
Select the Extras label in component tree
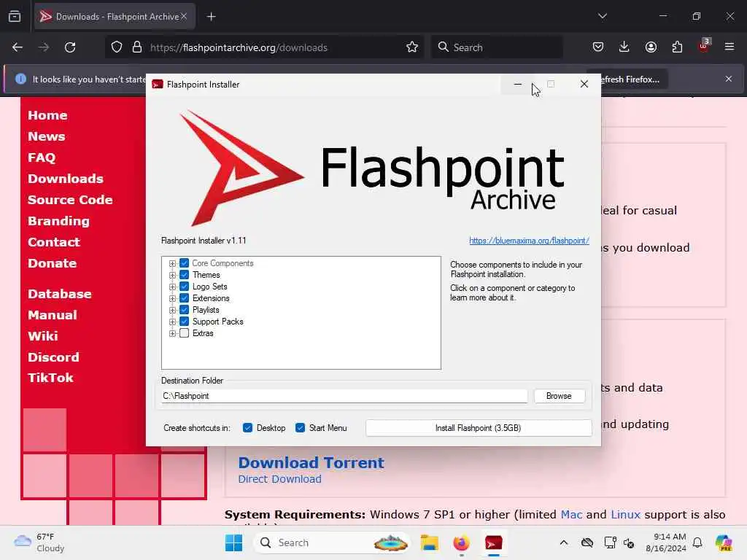point(203,333)
